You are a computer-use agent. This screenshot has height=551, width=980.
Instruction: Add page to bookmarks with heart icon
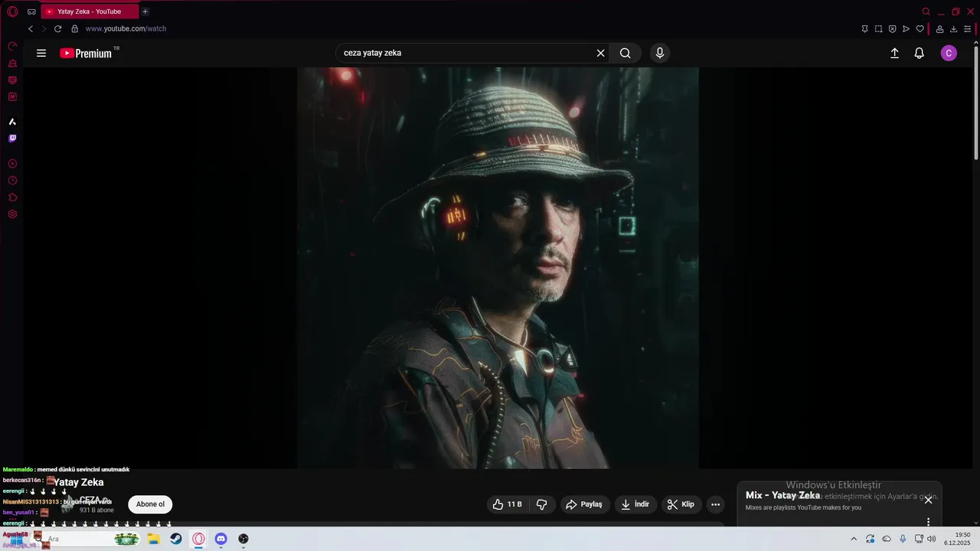pos(920,29)
